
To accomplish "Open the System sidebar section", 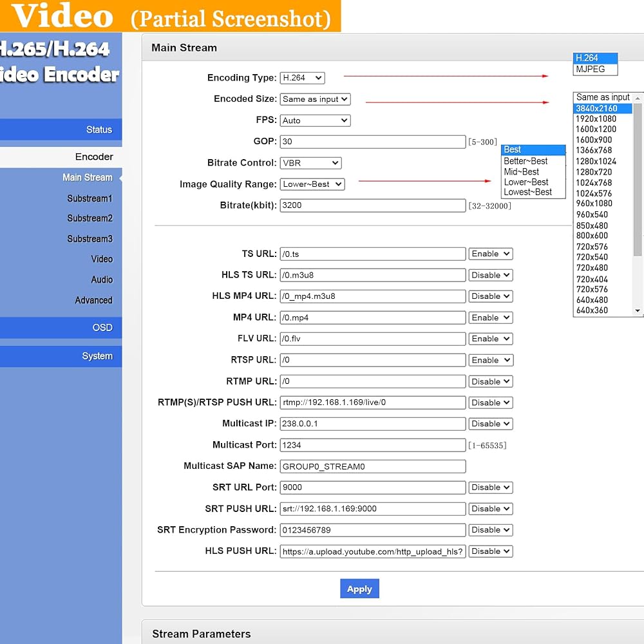I will pos(61,356).
